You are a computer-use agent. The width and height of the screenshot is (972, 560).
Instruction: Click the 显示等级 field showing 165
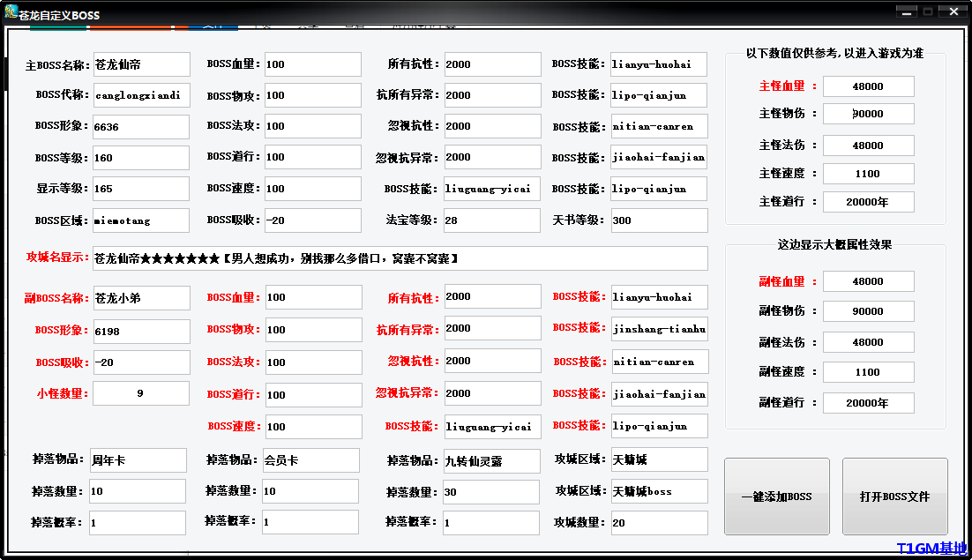[141, 189]
